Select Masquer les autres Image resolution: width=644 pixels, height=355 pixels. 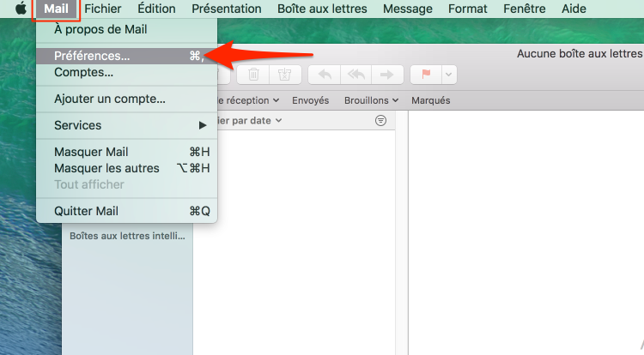pyautogui.click(x=126, y=168)
